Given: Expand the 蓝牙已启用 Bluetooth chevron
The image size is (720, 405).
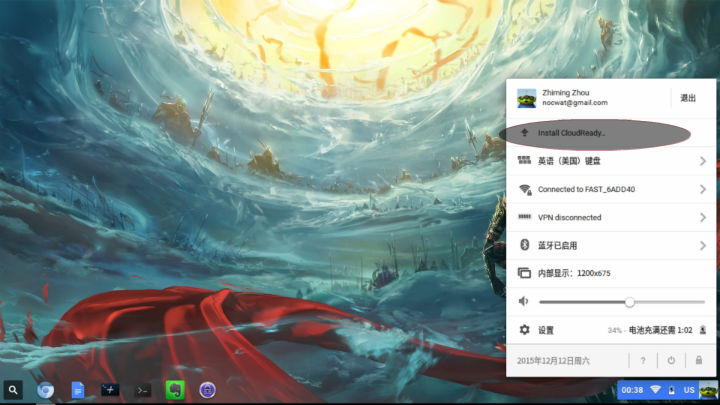Looking at the screenshot, I should [x=703, y=246].
